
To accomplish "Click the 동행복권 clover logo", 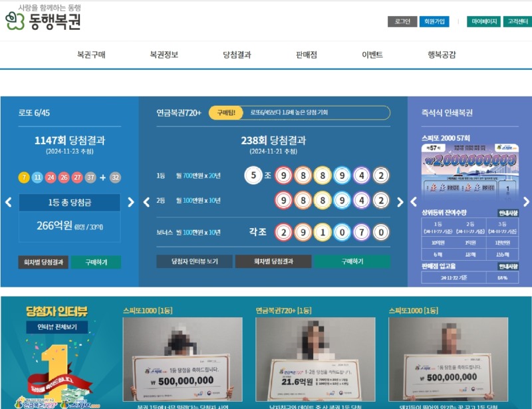I will point(43,21).
